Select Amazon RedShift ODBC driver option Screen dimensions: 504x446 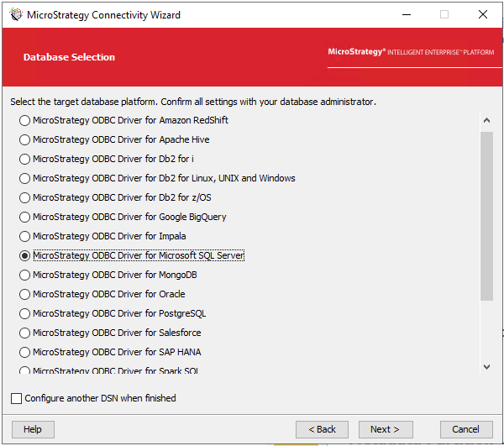[24, 120]
